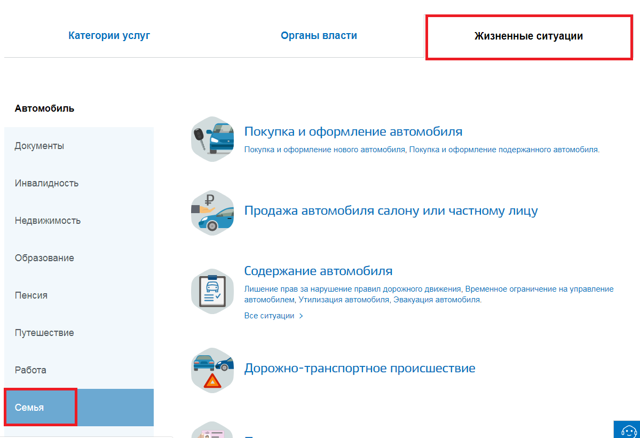Open the Содержание автомобиля heading link
The width and height of the screenshot is (640, 438).
click(x=318, y=271)
